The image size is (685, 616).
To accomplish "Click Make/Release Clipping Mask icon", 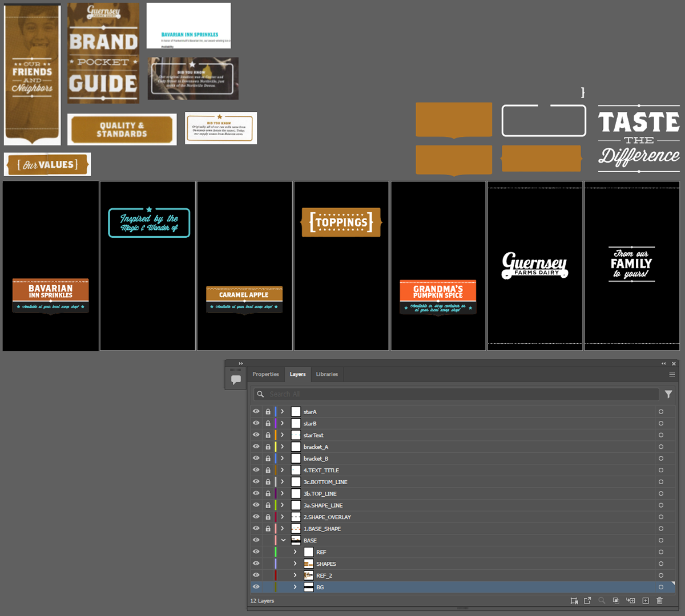I will tap(616, 601).
